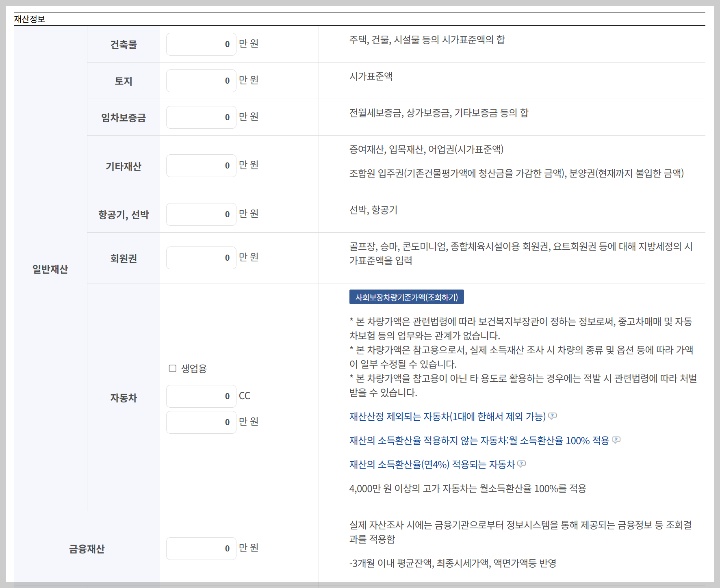
Task: Click the 기타재산 row label
Action: [x=124, y=166]
